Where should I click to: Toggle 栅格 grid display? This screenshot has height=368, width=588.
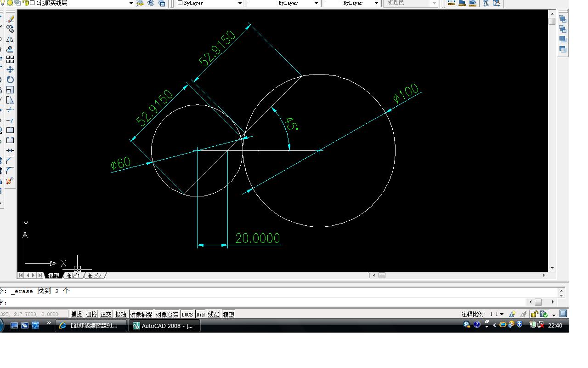(x=91, y=314)
